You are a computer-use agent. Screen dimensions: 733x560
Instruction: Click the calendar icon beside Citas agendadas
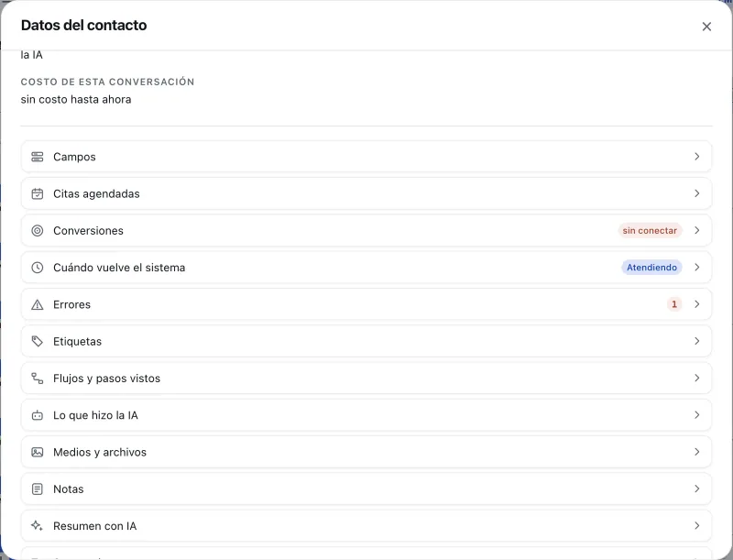pyautogui.click(x=38, y=193)
